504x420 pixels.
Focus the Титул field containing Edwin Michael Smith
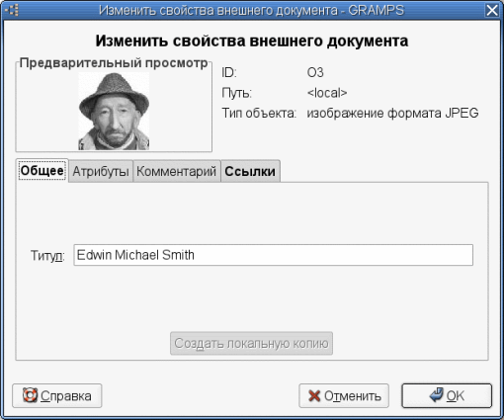(274, 255)
